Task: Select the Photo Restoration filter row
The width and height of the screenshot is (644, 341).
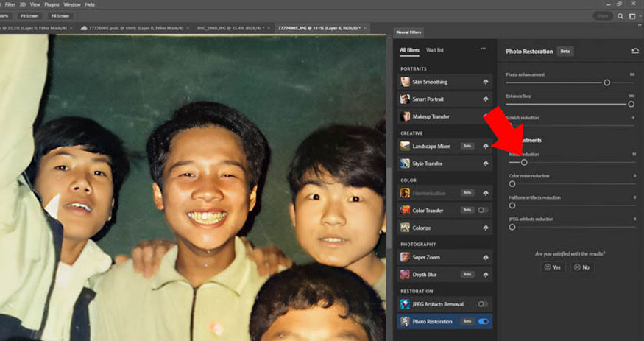Action: (x=445, y=321)
